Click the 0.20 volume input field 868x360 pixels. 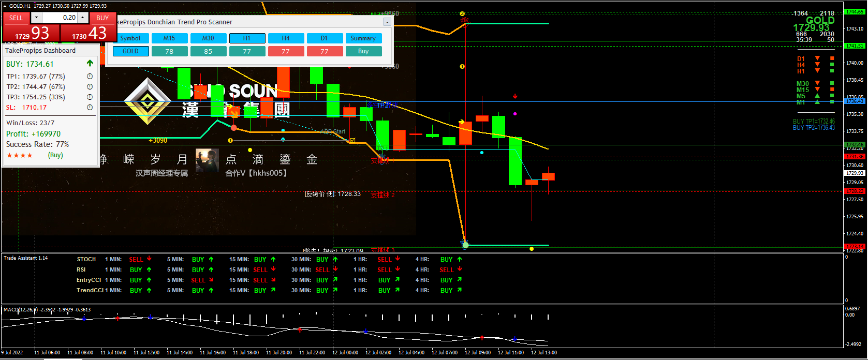click(60, 18)
